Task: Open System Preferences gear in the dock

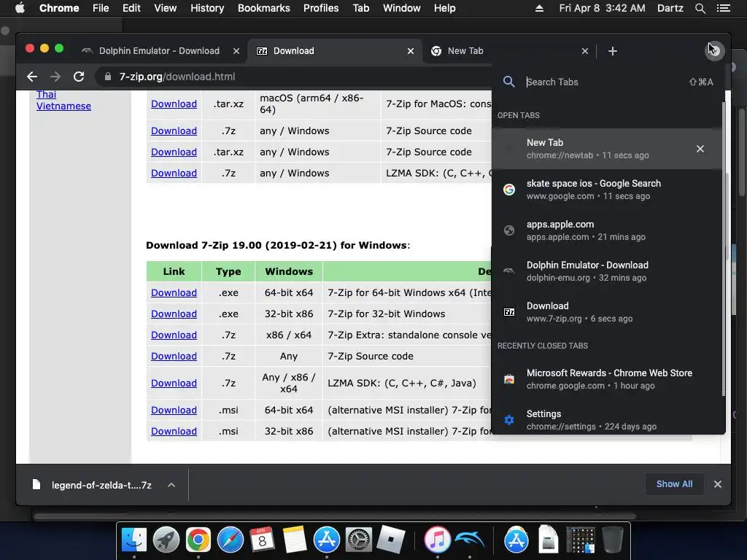Action: pos(358,540)
